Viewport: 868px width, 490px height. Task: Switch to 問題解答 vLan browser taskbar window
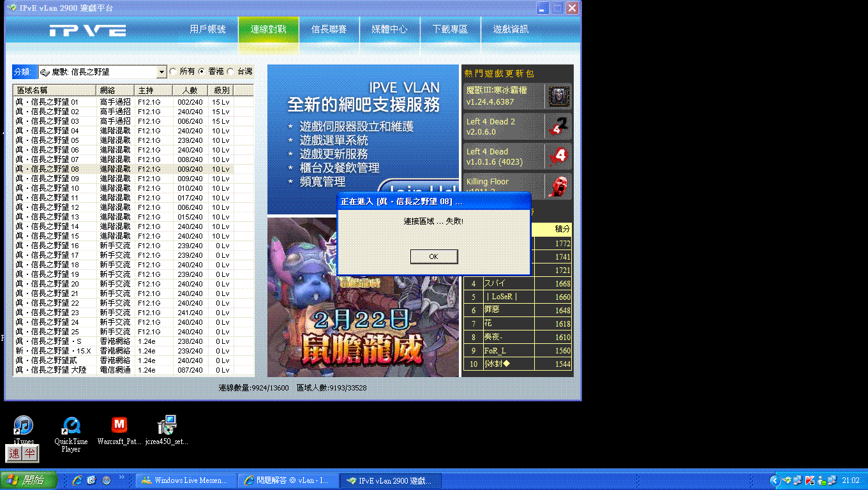[288, 480]
